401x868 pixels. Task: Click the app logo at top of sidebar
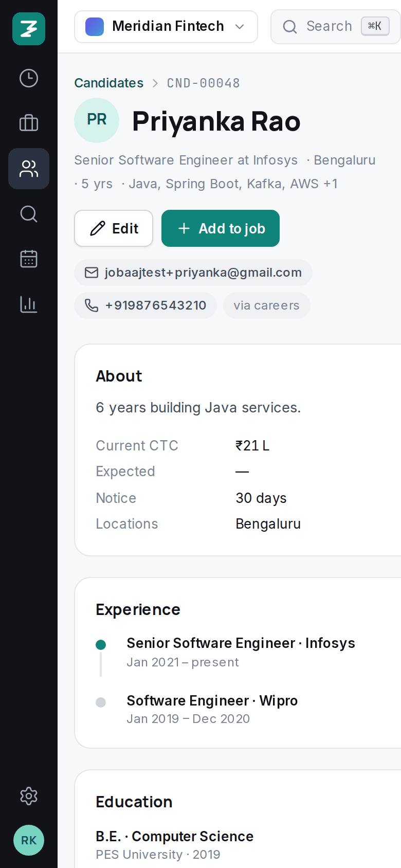tap(29, 29)
